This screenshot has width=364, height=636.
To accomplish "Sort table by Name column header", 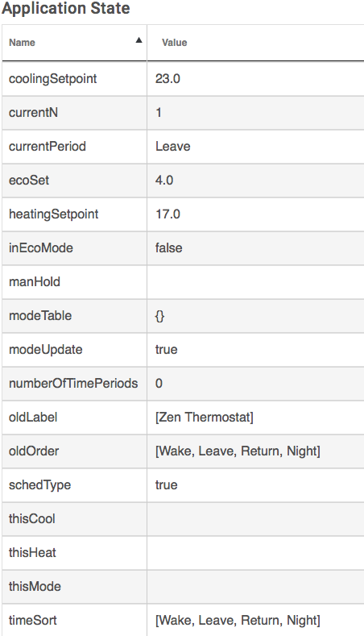I will pos(22,43).
